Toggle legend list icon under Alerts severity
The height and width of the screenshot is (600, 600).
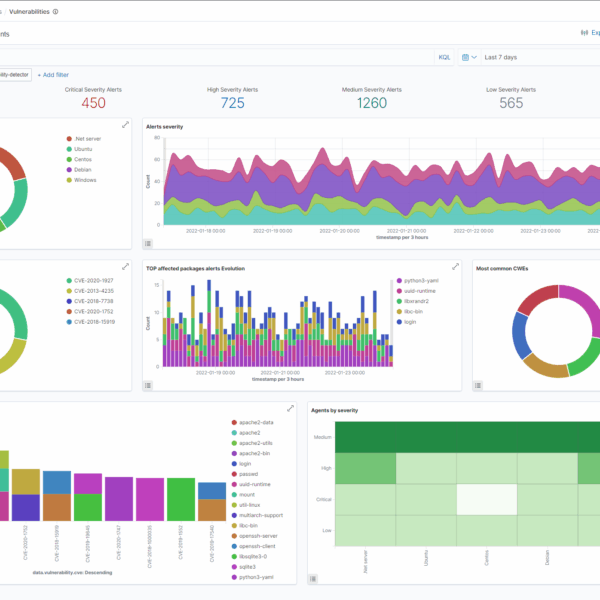148,243
